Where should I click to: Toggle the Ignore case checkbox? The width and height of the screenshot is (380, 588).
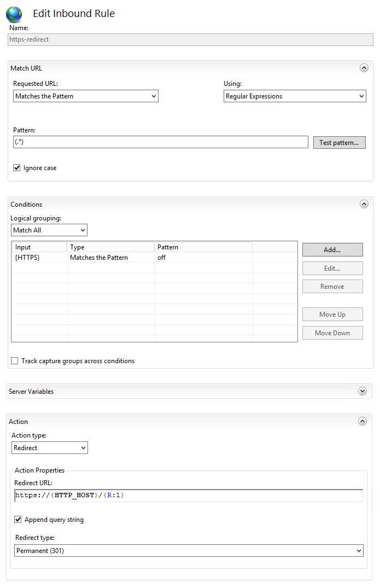(17, 168)
